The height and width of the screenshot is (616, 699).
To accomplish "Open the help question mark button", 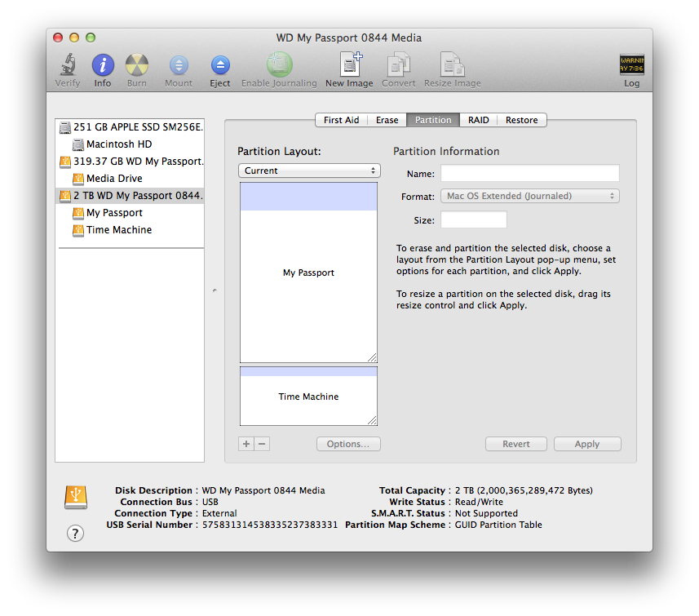I will click(x=75, y=533).
